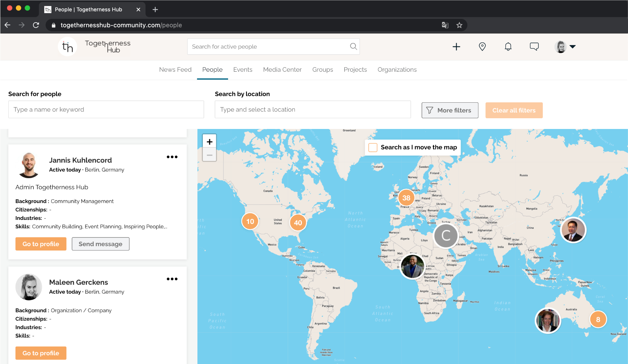The height and width of the screenshot is (364, 628).
Task: Click the plus create icon in header
Action: [456, 46]
